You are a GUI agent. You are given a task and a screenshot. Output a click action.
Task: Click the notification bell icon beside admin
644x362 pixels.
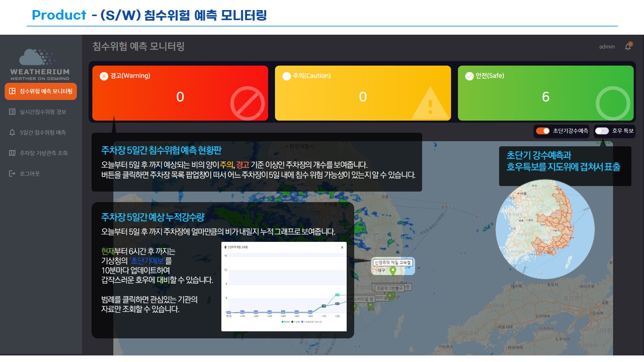click(627, 47)
